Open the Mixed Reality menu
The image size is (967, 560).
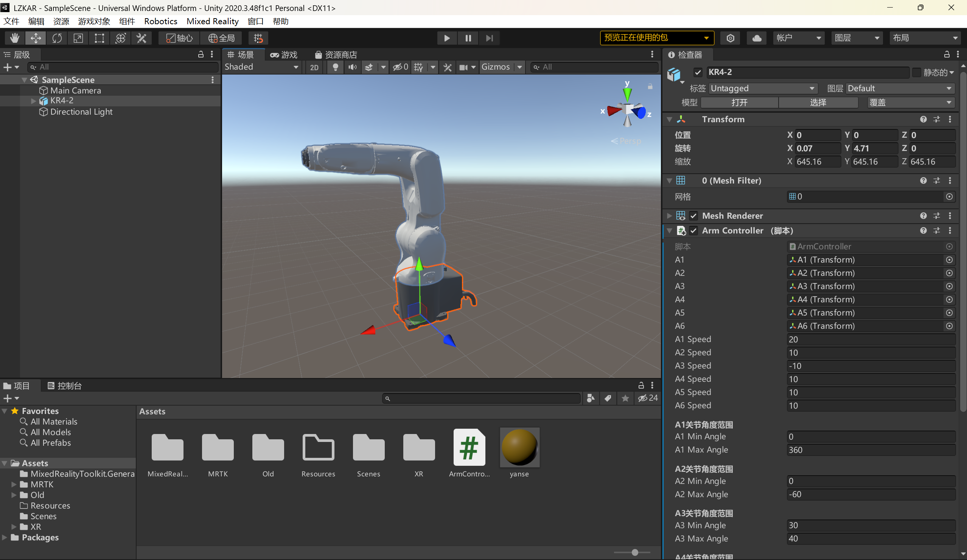point(212,22)
